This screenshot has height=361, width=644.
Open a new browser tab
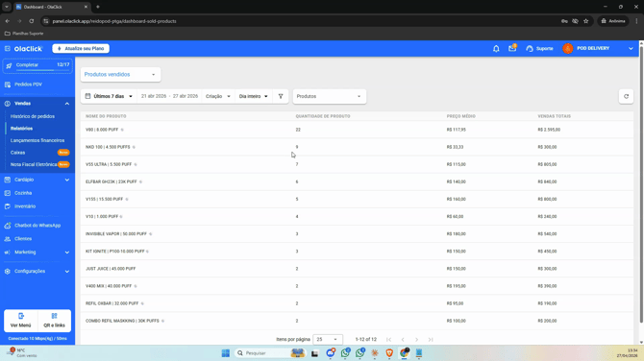98,7
